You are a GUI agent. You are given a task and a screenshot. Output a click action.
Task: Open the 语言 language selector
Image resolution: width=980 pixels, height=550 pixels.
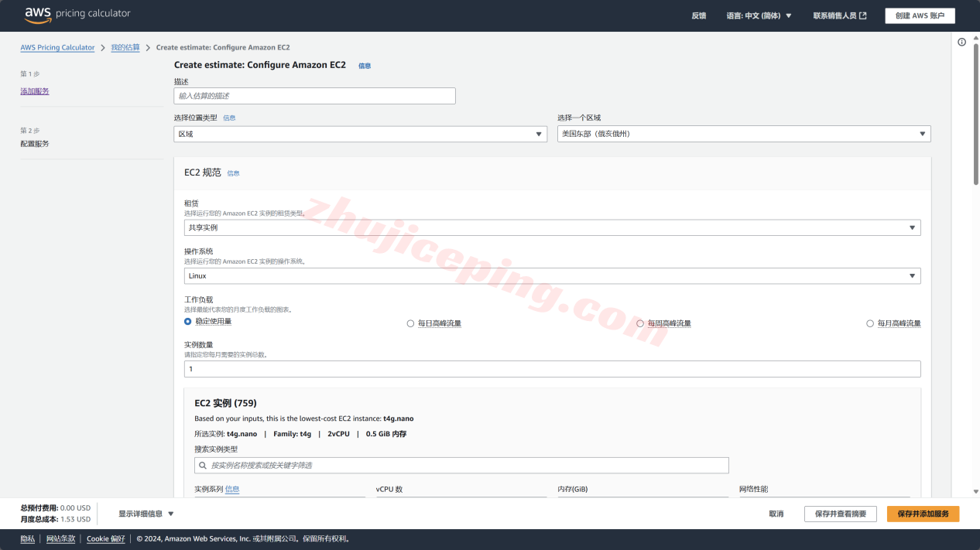pos(759,15)
